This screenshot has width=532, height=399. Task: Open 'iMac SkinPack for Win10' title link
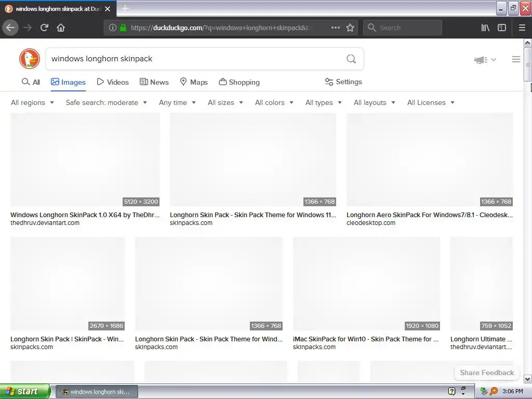tap(366, 339)
